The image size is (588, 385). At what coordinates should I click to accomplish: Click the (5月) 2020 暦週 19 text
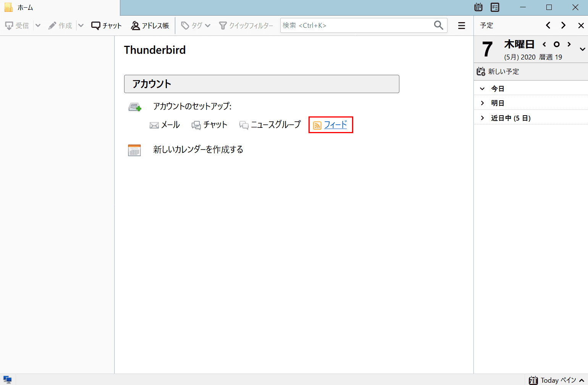click(533, 57)
